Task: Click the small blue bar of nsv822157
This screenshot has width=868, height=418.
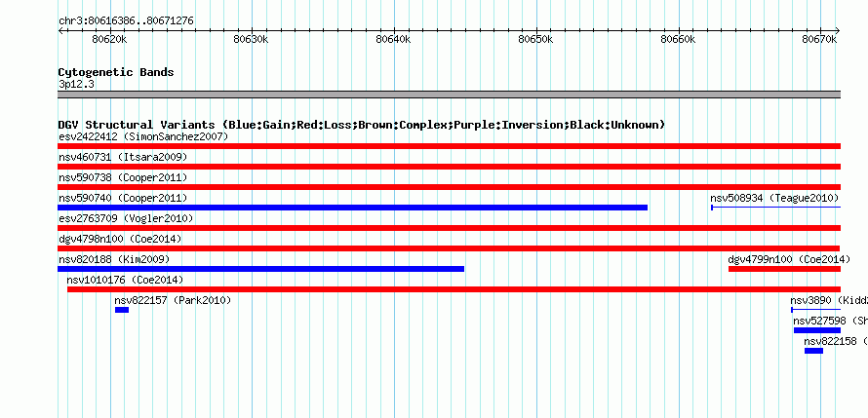Action: pos(122,310)
